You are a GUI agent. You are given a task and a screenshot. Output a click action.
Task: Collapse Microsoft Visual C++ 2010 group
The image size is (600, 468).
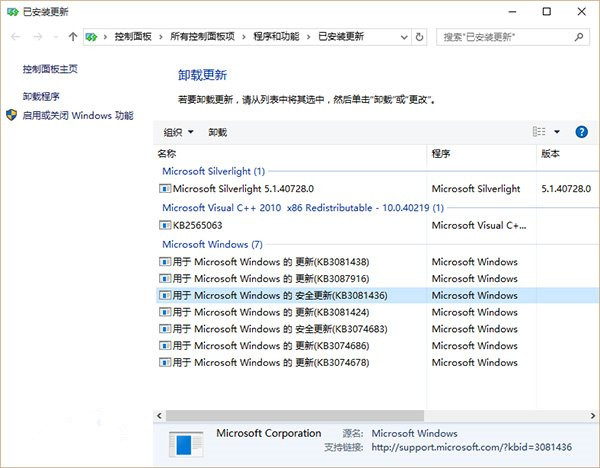[x=303, y=208]
